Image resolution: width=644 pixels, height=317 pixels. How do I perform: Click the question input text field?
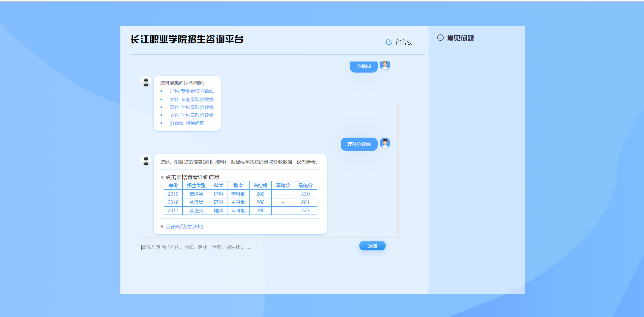tap(244, 247)
